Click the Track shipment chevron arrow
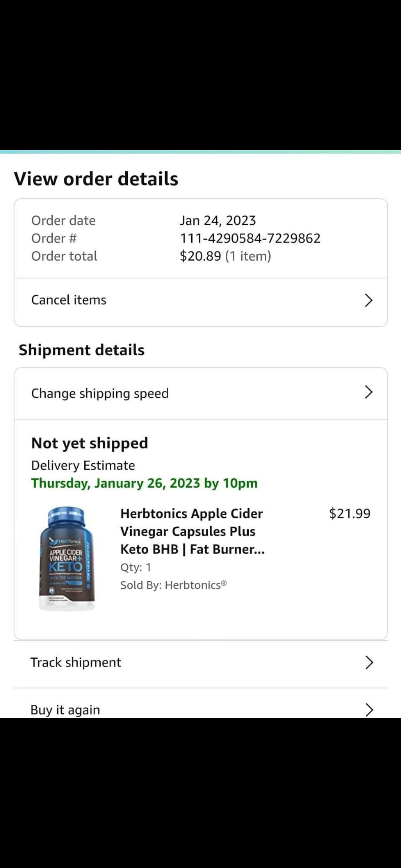401x868 pixels. point(369,662)
